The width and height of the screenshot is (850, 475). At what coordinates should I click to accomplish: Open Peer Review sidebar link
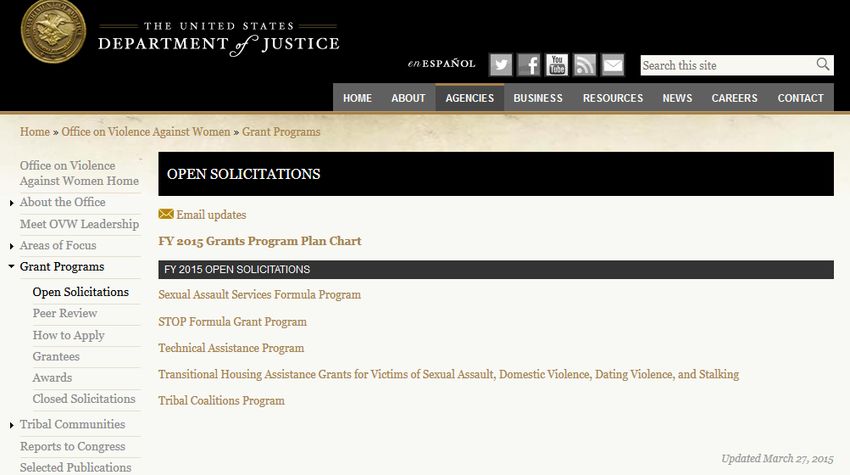65,313
